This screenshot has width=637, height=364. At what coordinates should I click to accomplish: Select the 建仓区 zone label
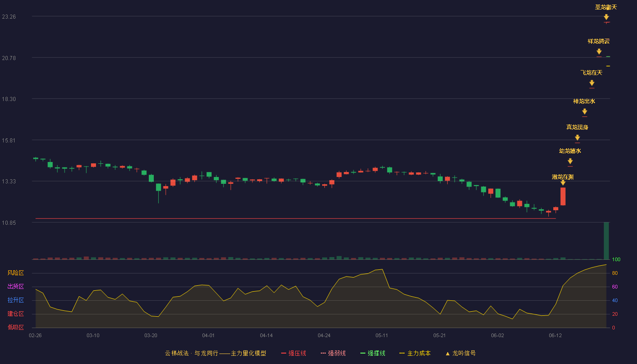click(15, 314)
